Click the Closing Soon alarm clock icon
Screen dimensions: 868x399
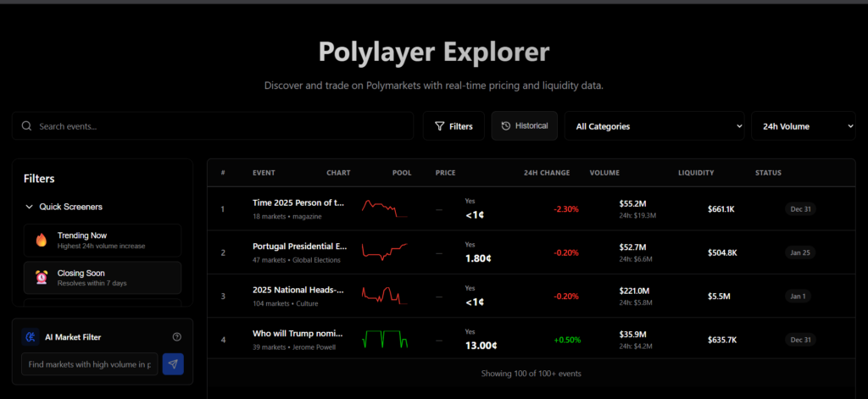coord(42,277)
